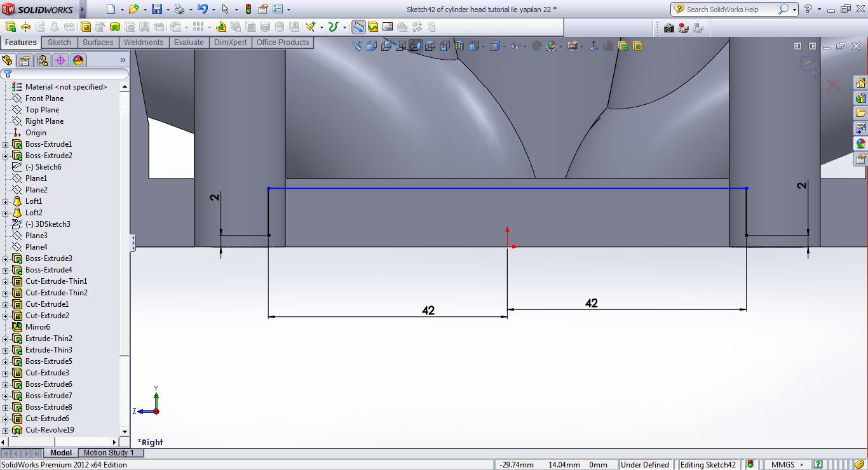Screen dimensions: 868x470
Task: Expand the Cut-Extrude-Thin1 feature node
Action: coord(6,281)
